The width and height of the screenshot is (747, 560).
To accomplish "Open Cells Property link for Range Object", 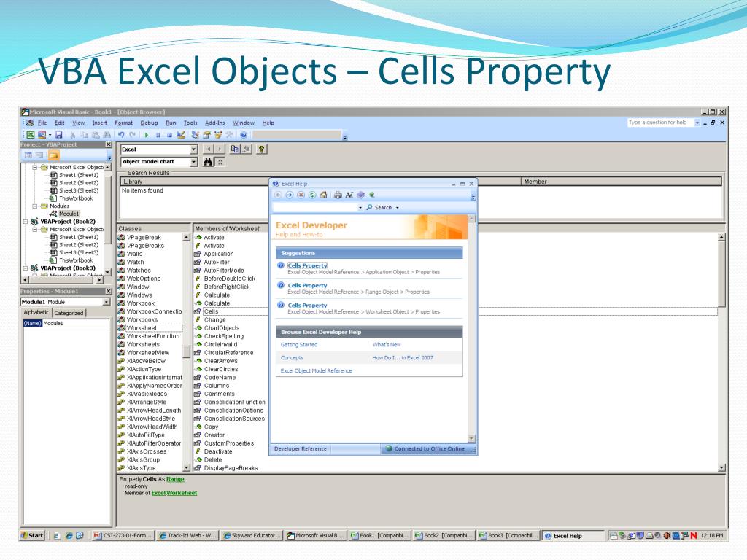I will tap(307, 285).
